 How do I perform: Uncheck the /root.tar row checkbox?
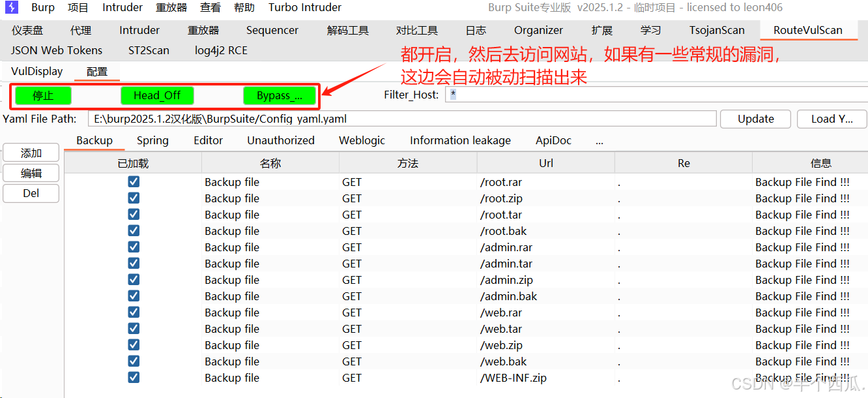[134, 214]
